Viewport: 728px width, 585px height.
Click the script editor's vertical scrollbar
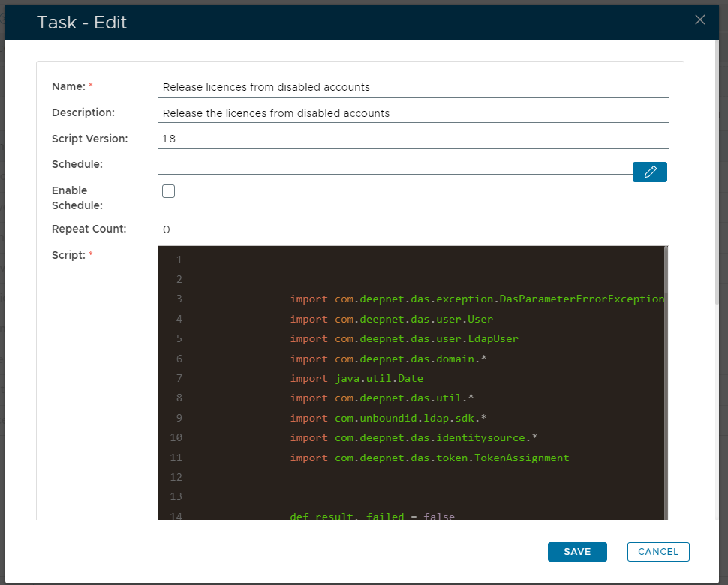point(665,375)
